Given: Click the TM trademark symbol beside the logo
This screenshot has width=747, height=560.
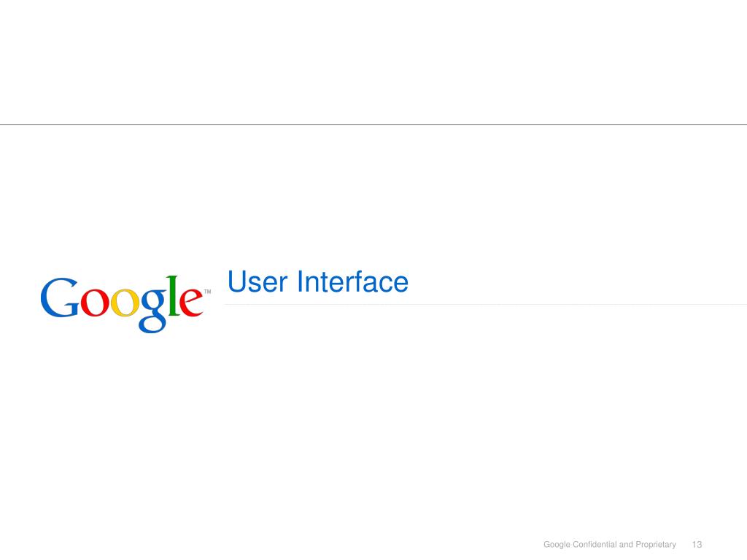Looking at the screenshot, I should (x=208, y=292).
